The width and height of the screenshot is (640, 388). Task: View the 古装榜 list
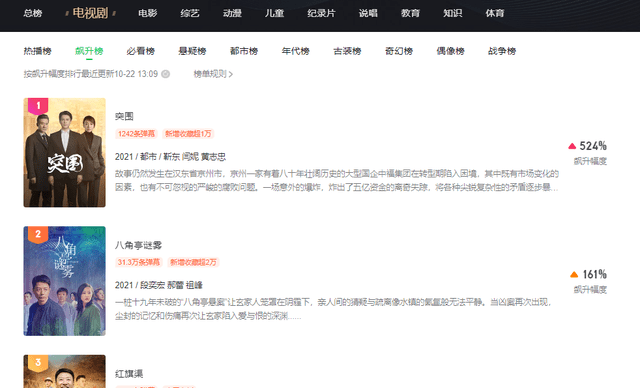click(x=347, y=51)
